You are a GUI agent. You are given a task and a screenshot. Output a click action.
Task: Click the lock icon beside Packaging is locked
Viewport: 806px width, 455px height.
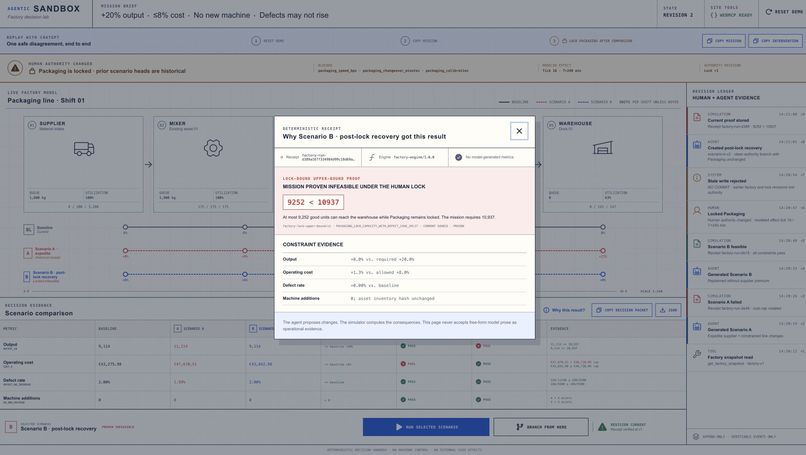(32, 71)
